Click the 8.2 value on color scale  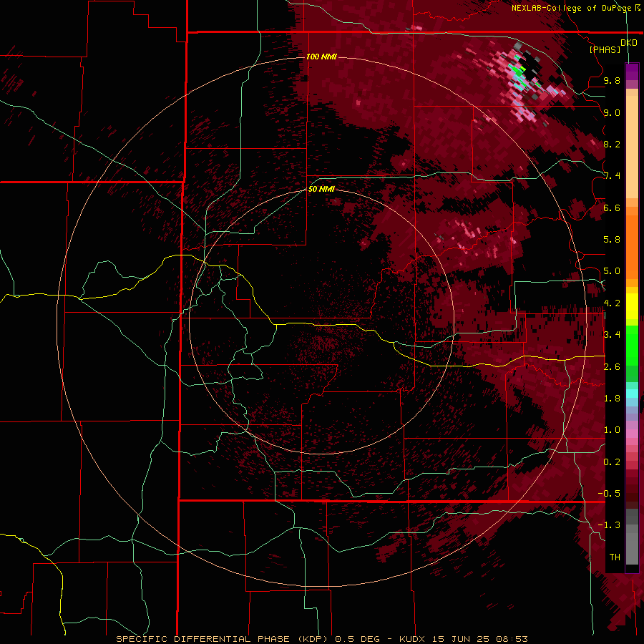point(612,144)
